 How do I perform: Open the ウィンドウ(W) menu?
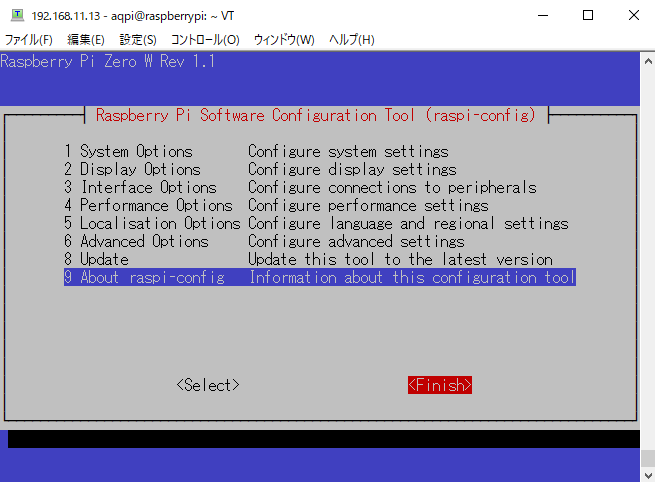pos(284,40)
